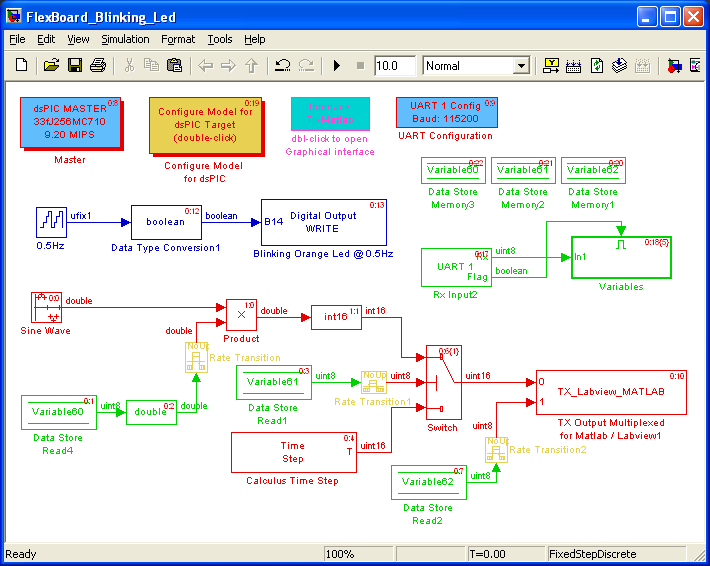Create a new model with the blank page icon
Viewport: 710px width, 566px height.
pos(21,66)
